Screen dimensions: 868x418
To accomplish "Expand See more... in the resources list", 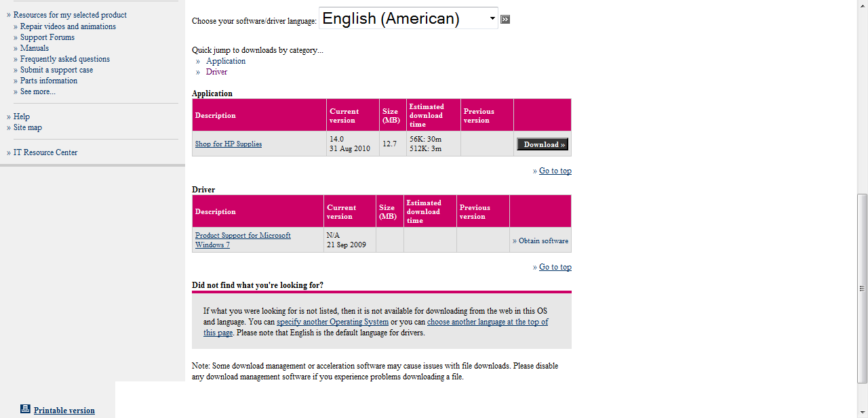I will [x=38, y=91].
